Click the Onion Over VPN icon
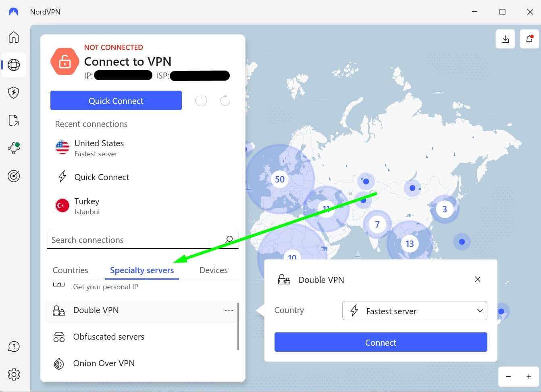The height and width of the screenshot is (392, 541). (x=59, y=363)
